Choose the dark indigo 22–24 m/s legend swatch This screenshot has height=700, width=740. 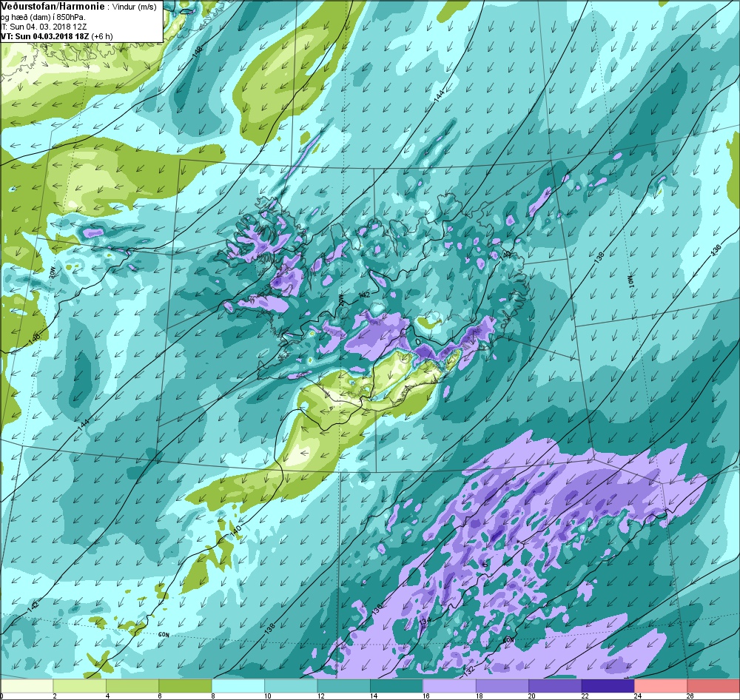tap(608, 685)
